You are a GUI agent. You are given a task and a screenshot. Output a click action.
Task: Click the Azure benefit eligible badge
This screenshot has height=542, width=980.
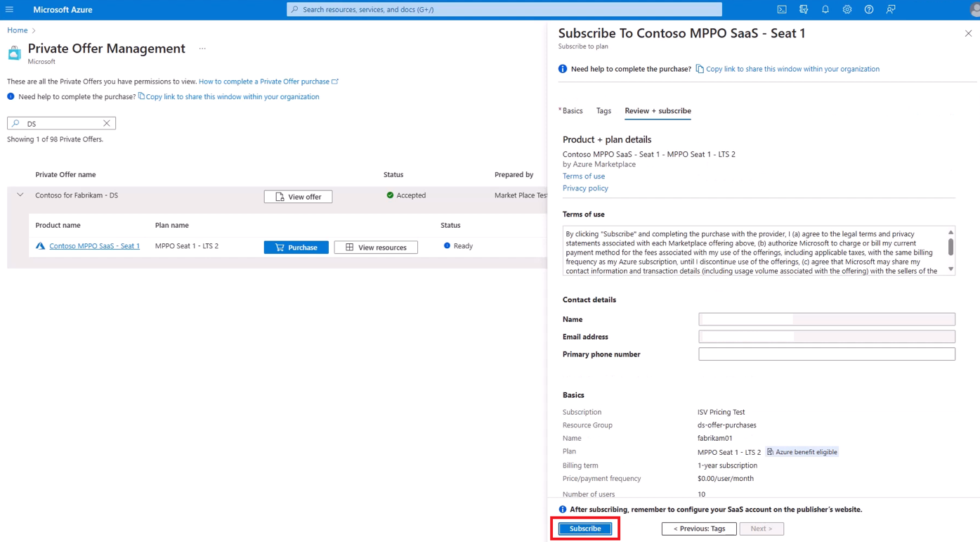802,452
